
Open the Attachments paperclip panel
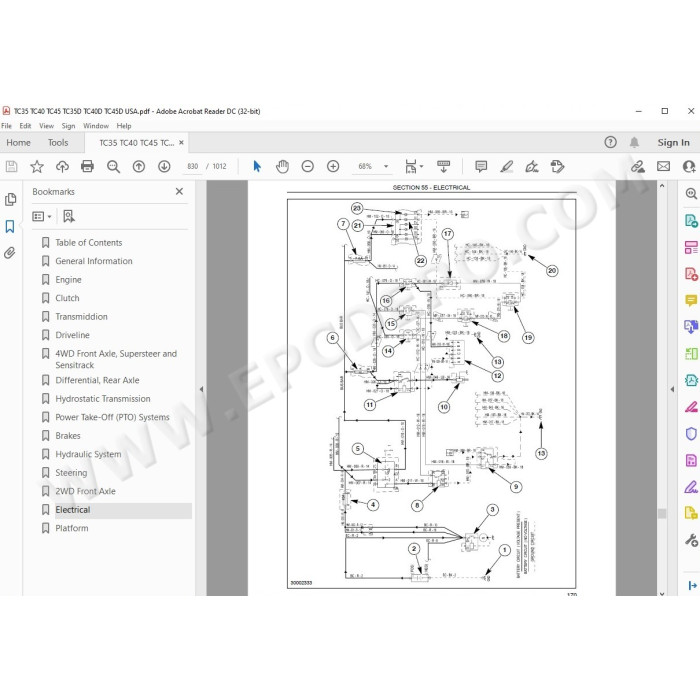click(10, 253)
